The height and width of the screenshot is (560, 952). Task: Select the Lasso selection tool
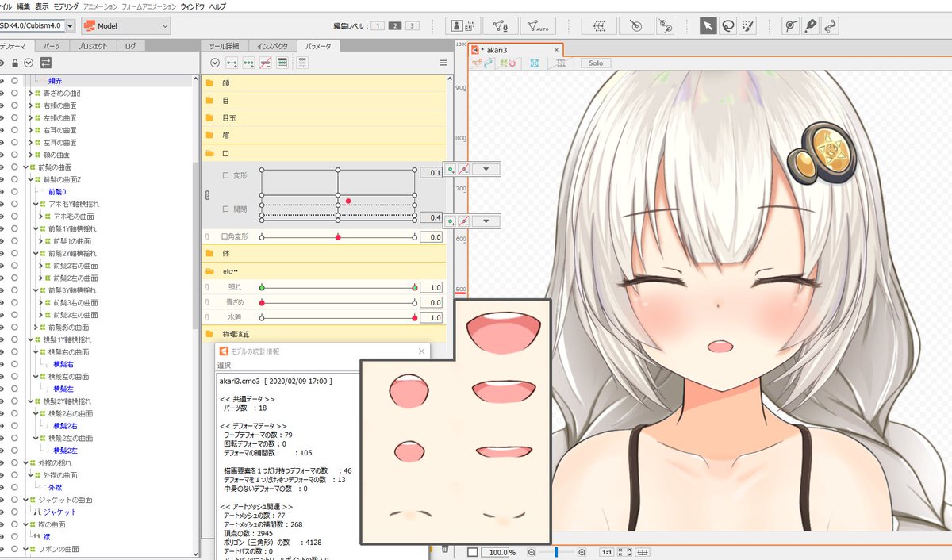tap(727, 25)
